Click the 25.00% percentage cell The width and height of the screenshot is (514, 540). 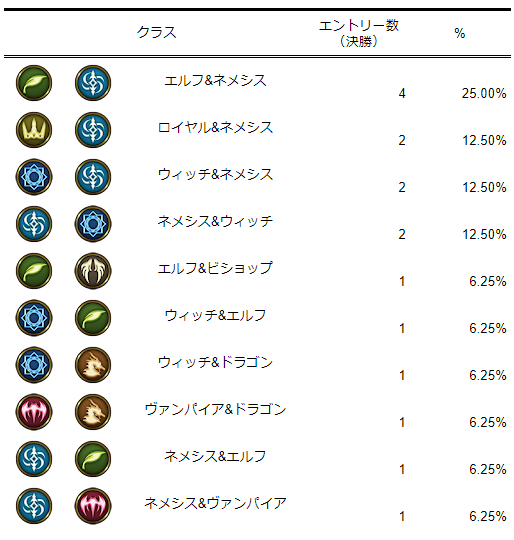484,93
